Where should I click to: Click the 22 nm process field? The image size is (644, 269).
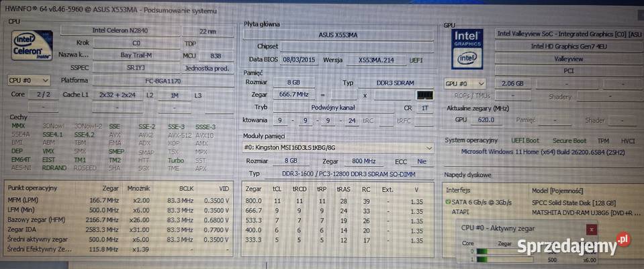[x=208, y=31]
